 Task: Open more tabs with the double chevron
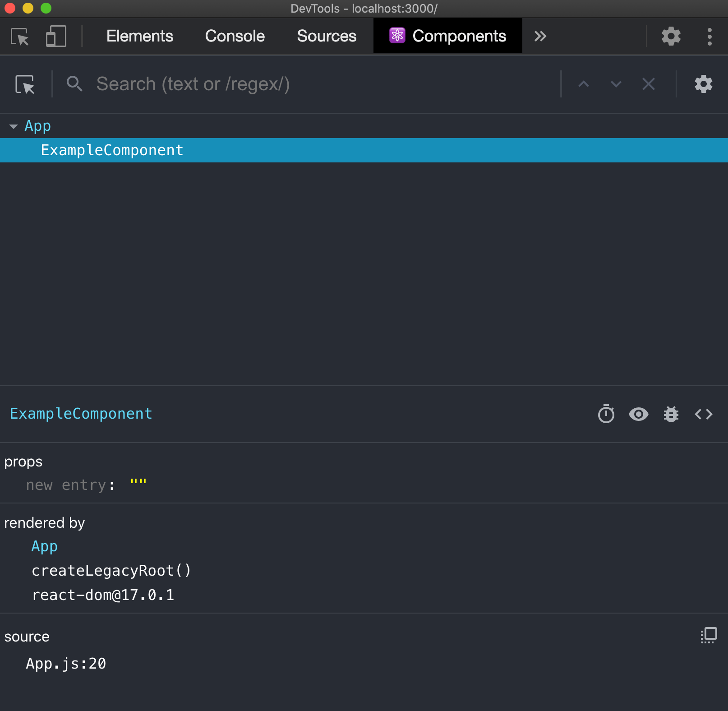click(x=539, y=36)
